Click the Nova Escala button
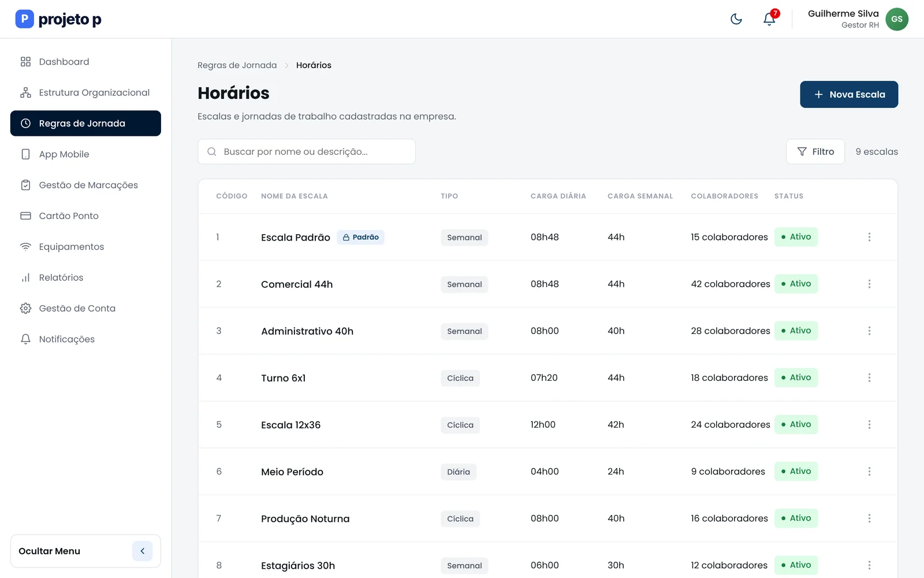 point(849,94)
